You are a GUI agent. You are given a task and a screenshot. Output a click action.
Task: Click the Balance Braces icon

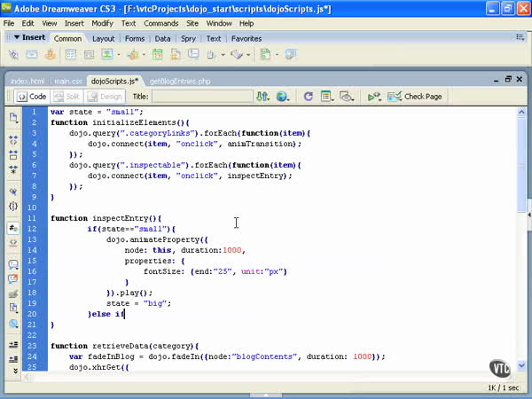click(x=13, y=206)
